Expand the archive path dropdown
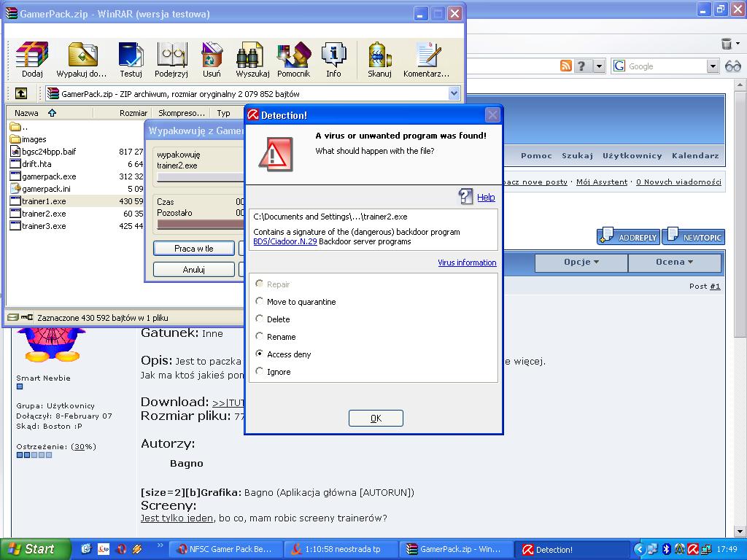The width and height of the screenshot is (747, 560). coord(454,93)
